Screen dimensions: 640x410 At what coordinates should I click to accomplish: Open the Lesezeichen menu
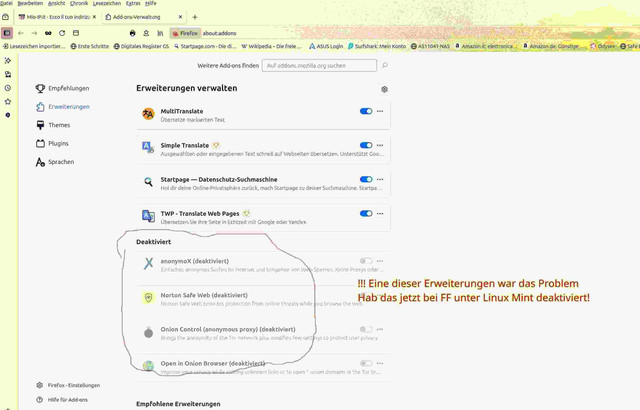click(x=107, y=3)
